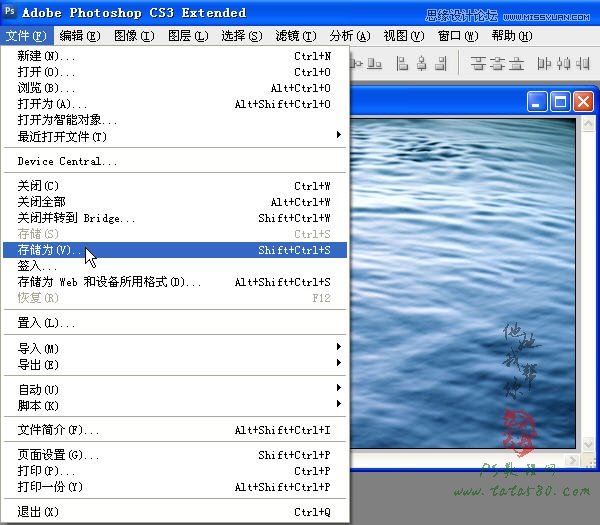Click the distribute bottom edges icon
Screen dimensions: 600x525
pyautogui.click(x=515, y=64)
